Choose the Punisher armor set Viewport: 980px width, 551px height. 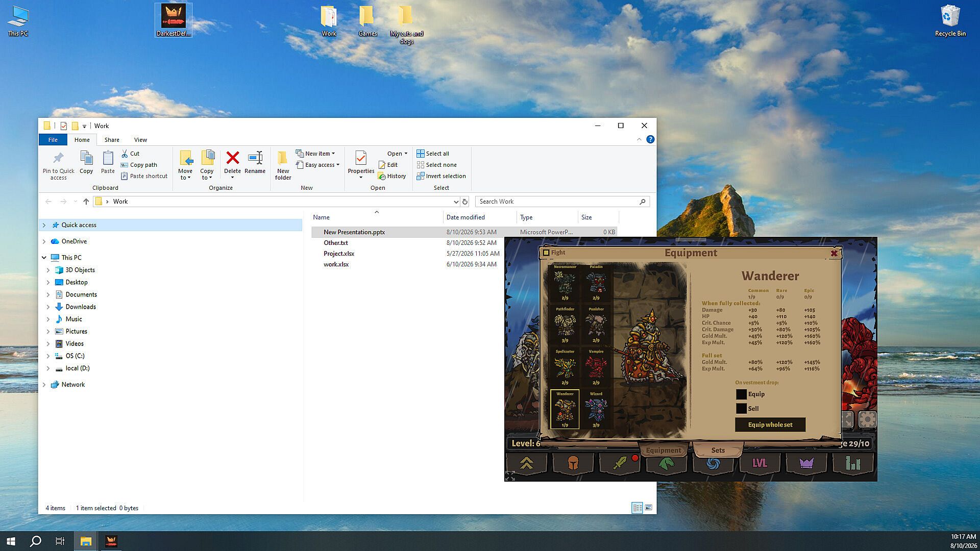pos(596,325)
